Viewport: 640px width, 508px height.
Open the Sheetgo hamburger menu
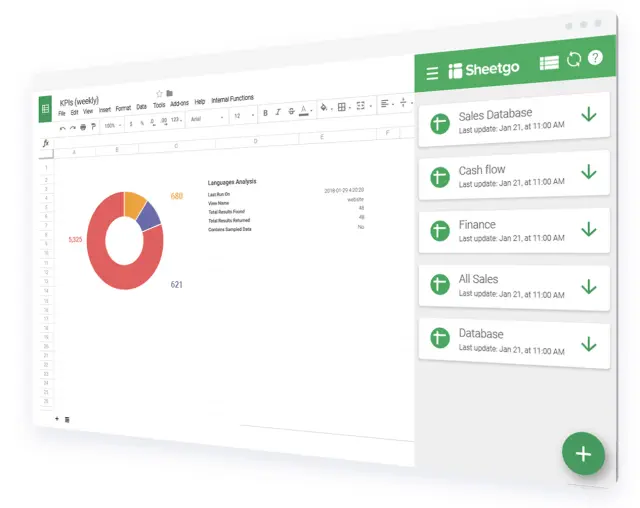432,73
